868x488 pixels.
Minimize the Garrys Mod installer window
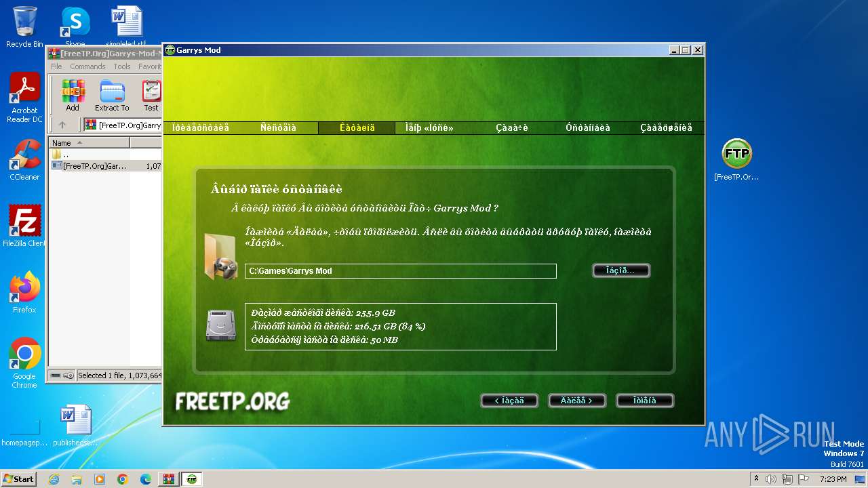(673, 50)
